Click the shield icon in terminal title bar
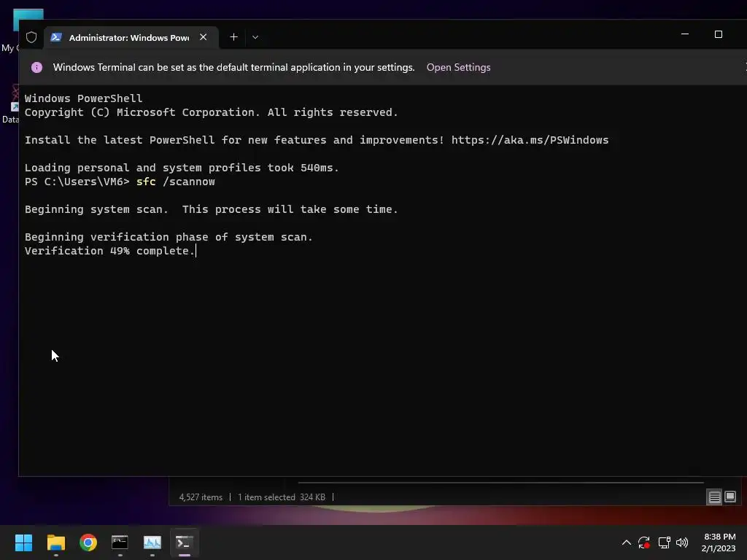 point(31,37)
